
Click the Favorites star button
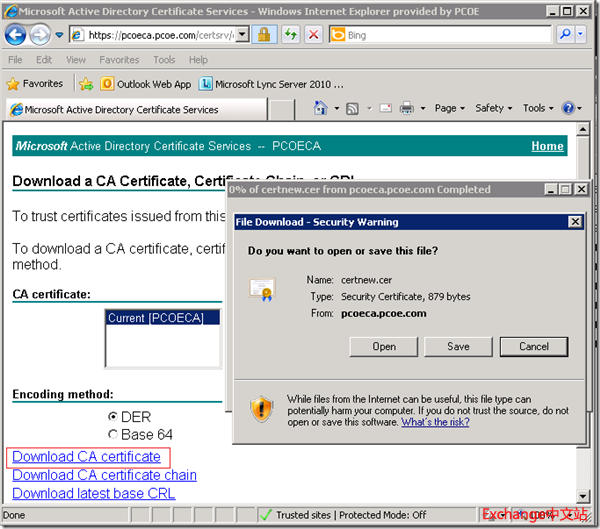click(34, 84)
